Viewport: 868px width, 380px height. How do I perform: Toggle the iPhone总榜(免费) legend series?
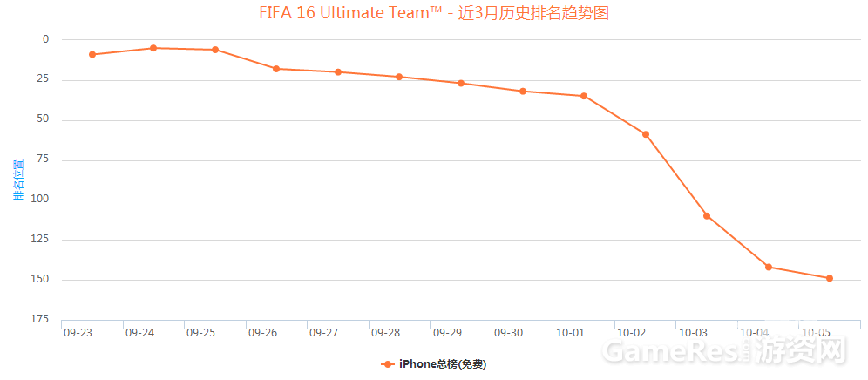pos(434,364)
